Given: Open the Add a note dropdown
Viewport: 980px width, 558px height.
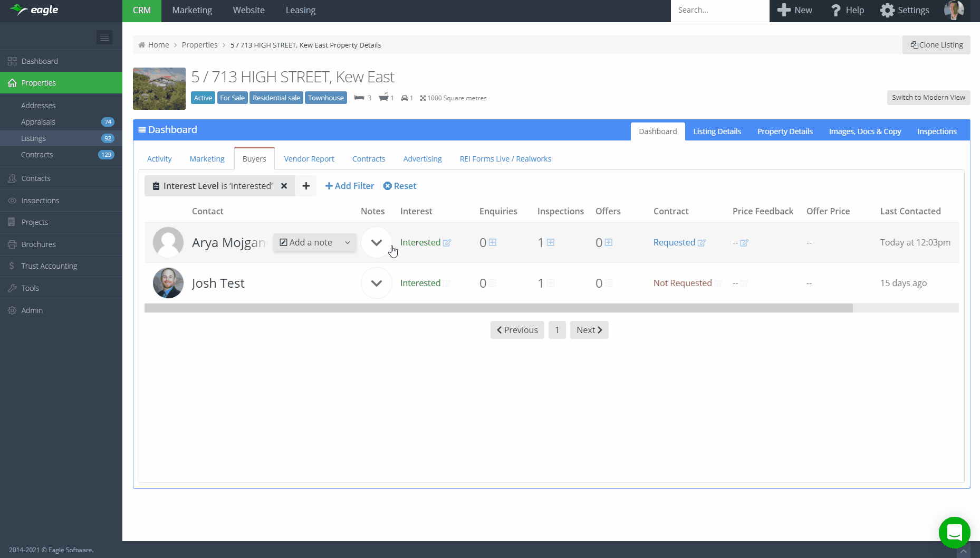Looking at the screenshot, I should (348, 242).
